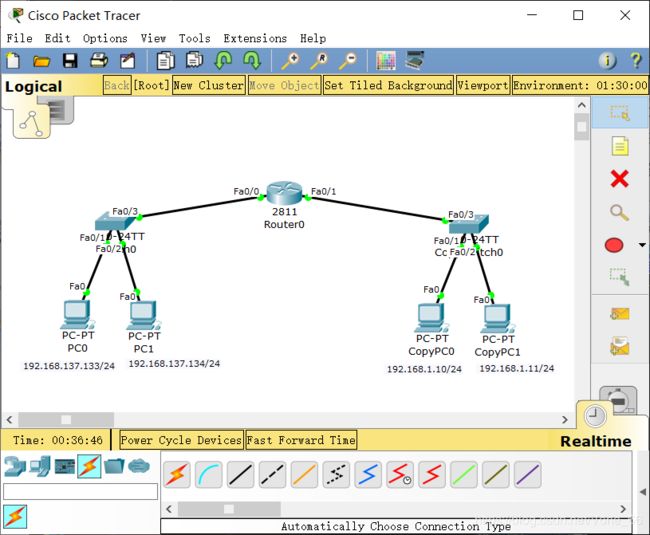Expand the draw shape dropdown arrow
Image resolution: width=650 pixels, height=535 pixels.
pyautogui.click(x=642, y=245)
